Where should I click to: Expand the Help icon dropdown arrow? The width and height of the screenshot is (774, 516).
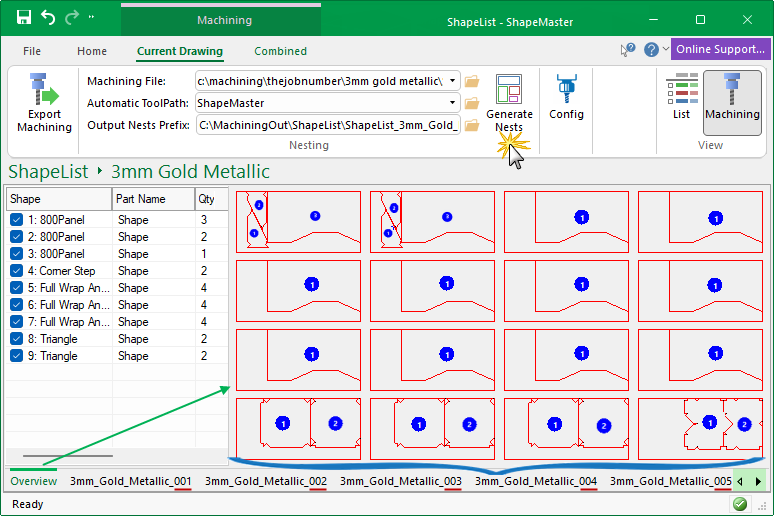pos(664,50)
